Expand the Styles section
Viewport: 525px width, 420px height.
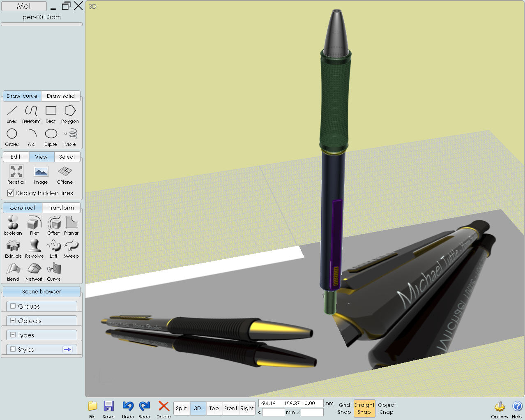[x=13, y=349]
